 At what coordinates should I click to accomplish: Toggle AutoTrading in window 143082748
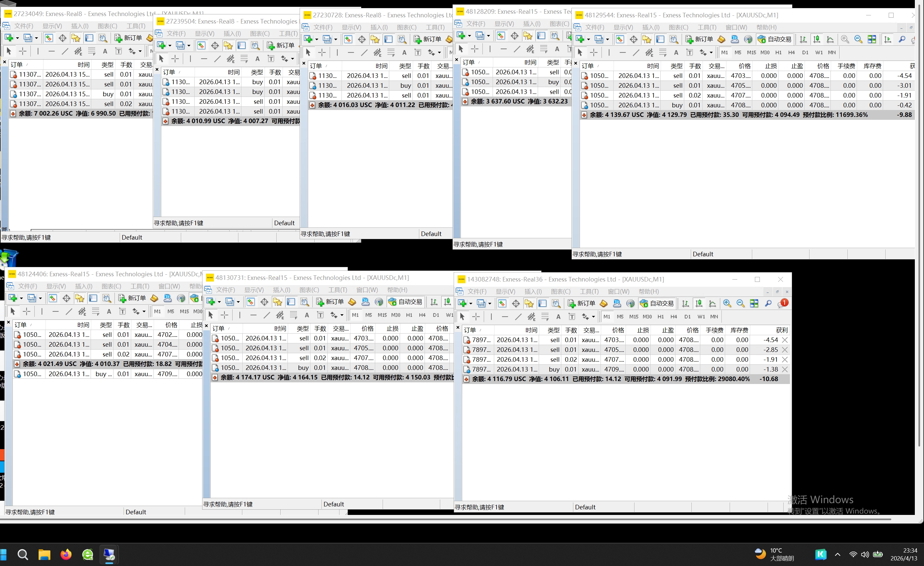click(x=658, y=303)
